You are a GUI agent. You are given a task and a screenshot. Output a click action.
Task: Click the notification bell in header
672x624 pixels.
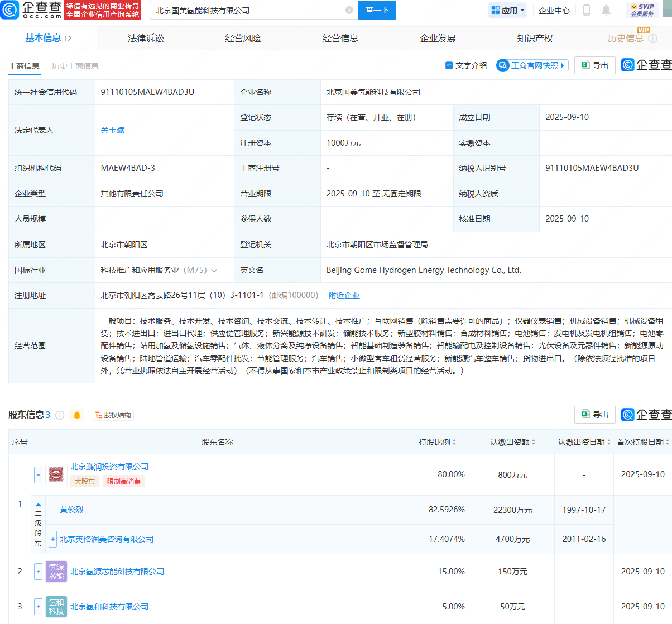[x=606, y=10]
